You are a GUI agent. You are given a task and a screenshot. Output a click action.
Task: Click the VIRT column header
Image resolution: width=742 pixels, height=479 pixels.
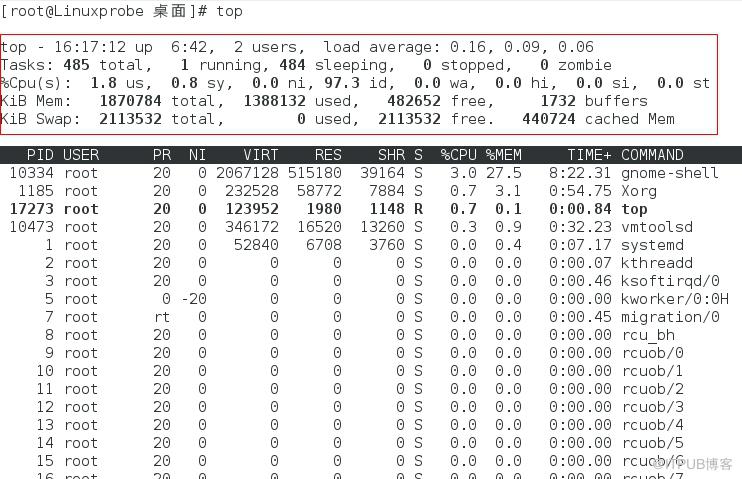pyautogui.click(x=261, y=155)
